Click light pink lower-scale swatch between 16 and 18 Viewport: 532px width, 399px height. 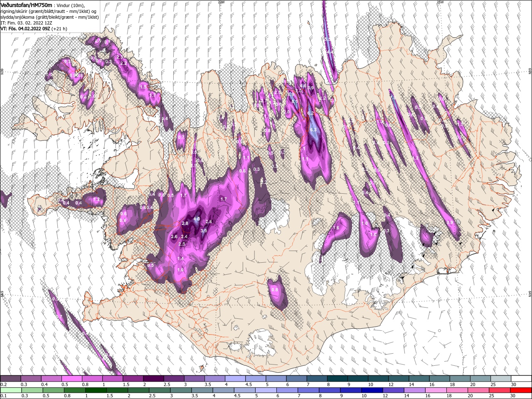(x=437, y=390)
